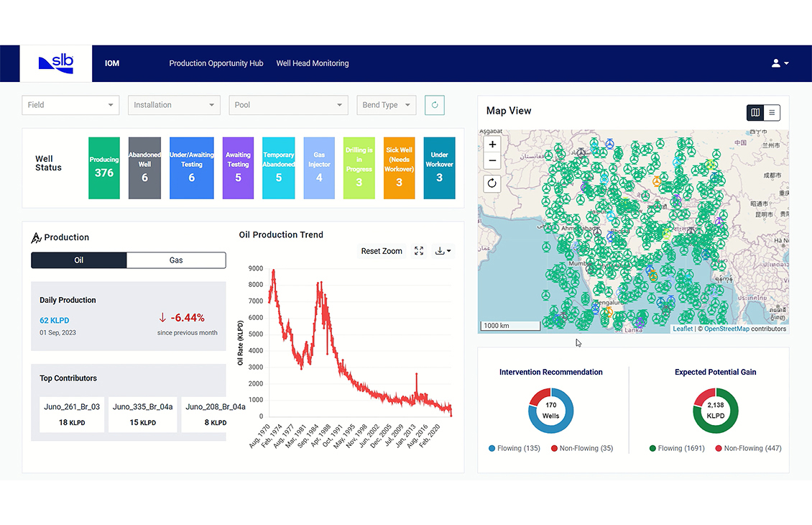Open the Field dropdown
The height and width of the screenshot is (525, 812).
70,105
